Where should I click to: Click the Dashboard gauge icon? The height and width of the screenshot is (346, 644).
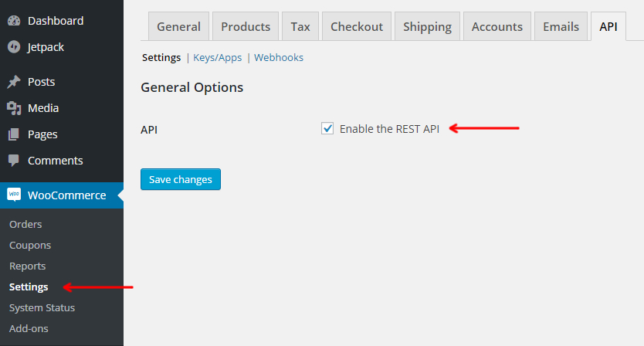pos(14,21)
